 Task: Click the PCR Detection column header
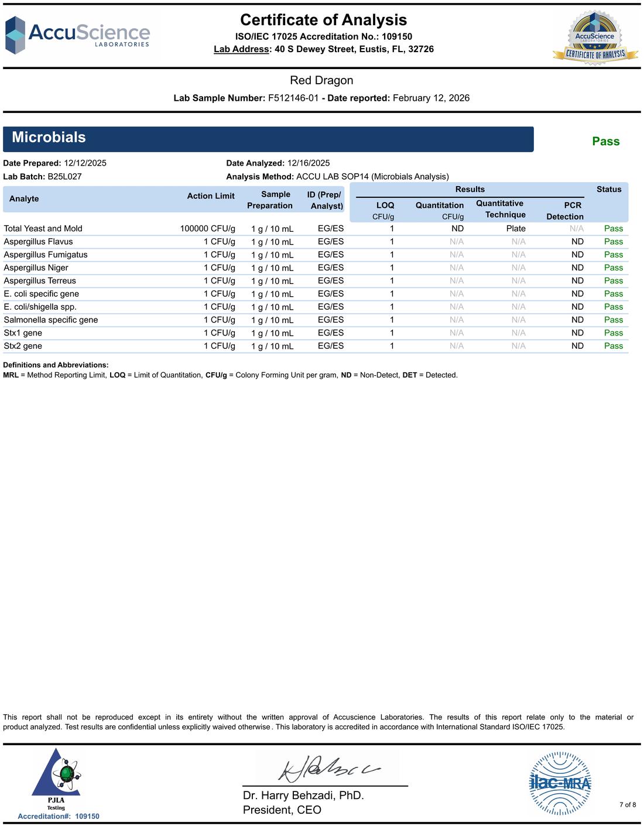point(565,211)
